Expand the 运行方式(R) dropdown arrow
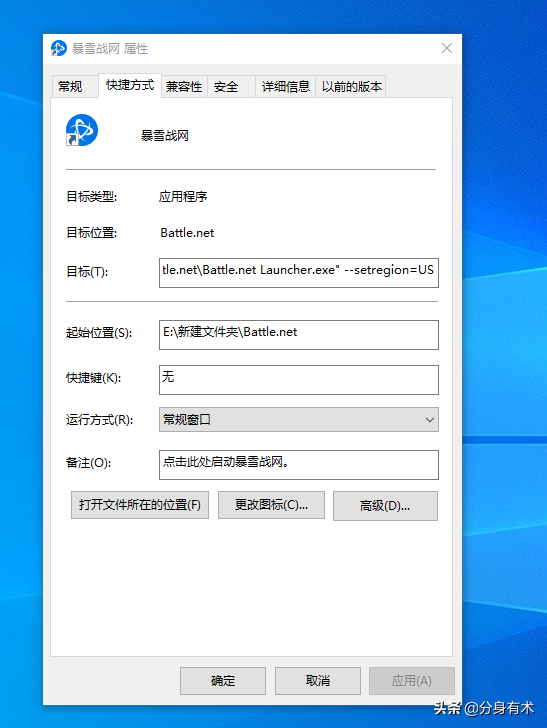The width and height of the screenshot is (547, 728). point(430,420)
